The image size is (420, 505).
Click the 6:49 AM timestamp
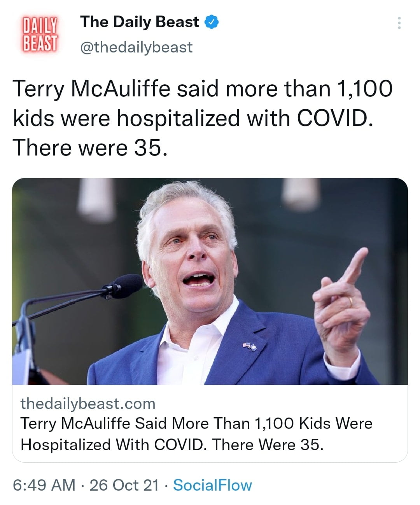coord(44,485)
